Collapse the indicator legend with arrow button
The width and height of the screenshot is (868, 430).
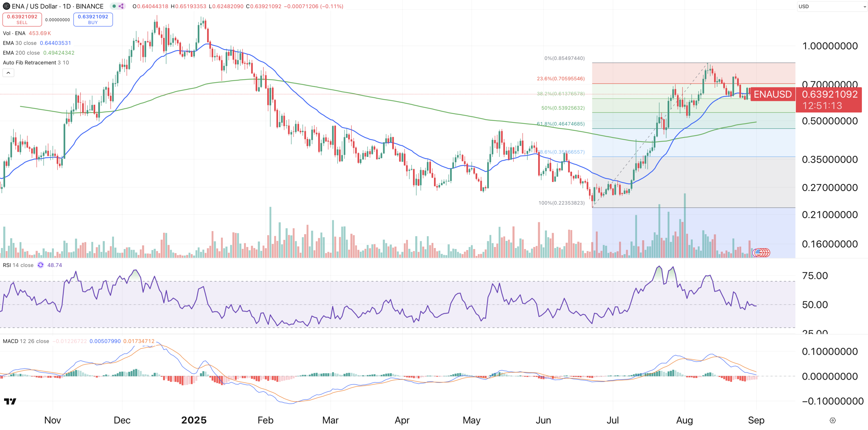tap(8, 73)
